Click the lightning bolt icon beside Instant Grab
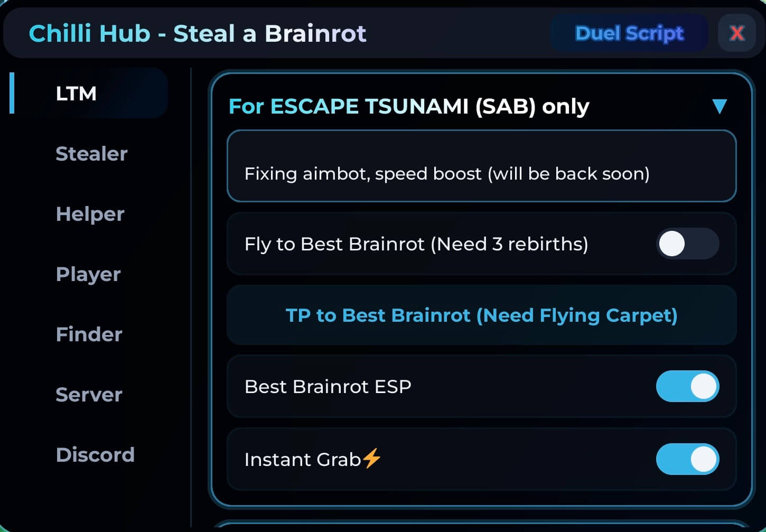 point(372,459)
